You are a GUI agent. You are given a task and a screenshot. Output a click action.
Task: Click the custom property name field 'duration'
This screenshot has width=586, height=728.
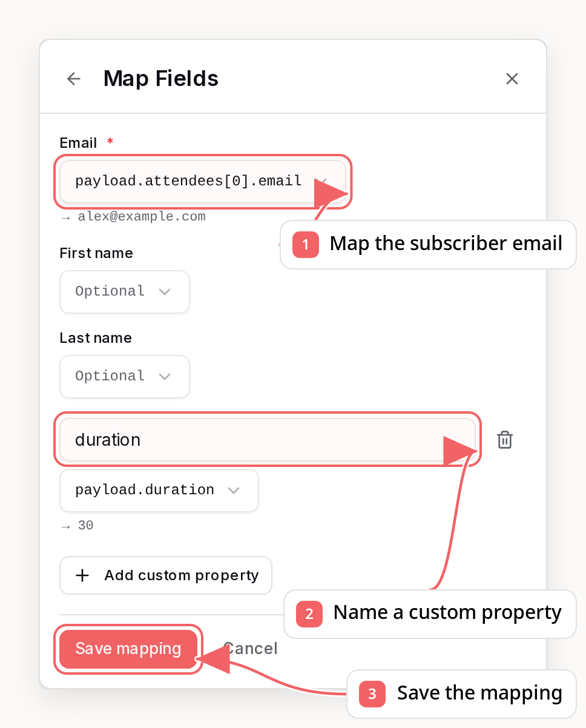[x=268, y=440]
